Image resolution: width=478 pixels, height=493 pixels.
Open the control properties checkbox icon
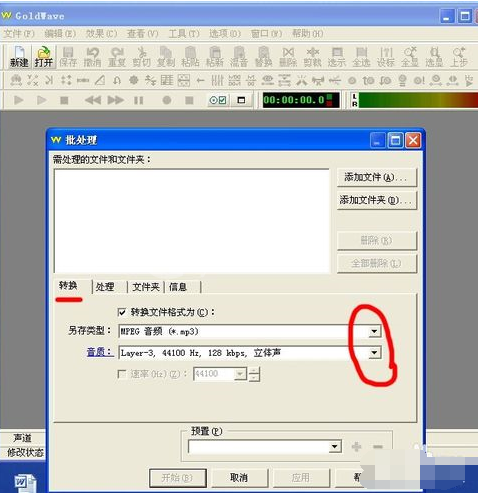(x=218, y=100)
